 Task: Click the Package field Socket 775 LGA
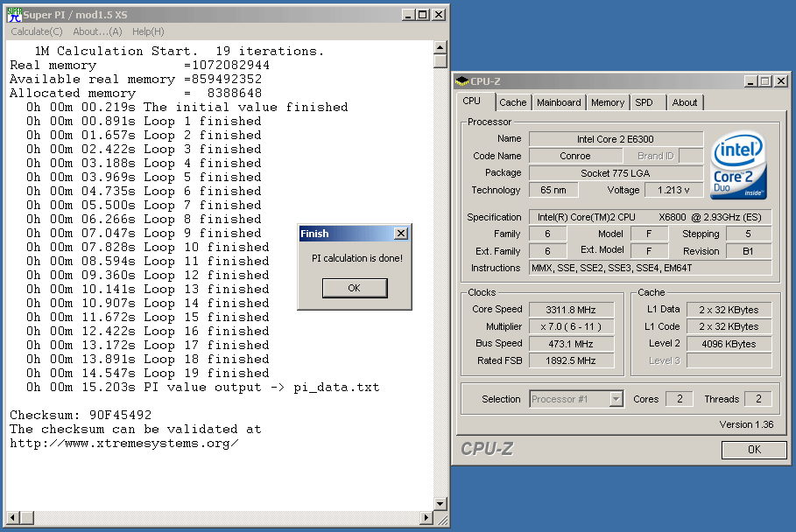pos(616,173)
